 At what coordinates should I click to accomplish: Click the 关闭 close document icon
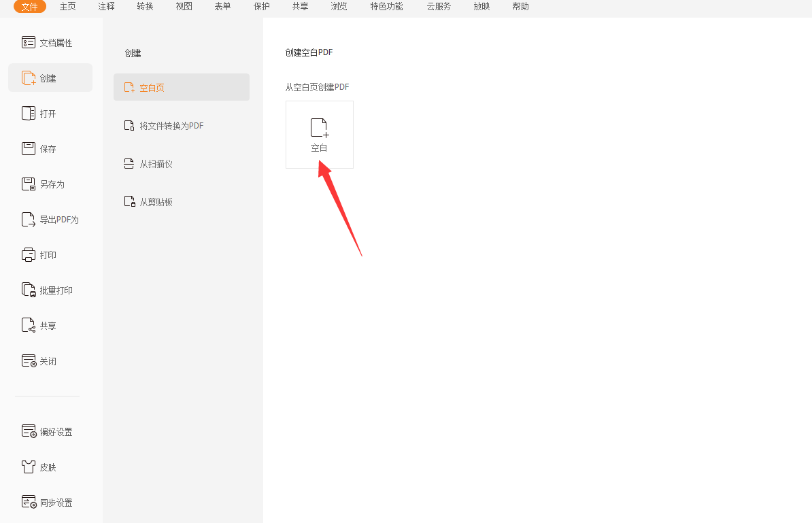coord(29,361)
